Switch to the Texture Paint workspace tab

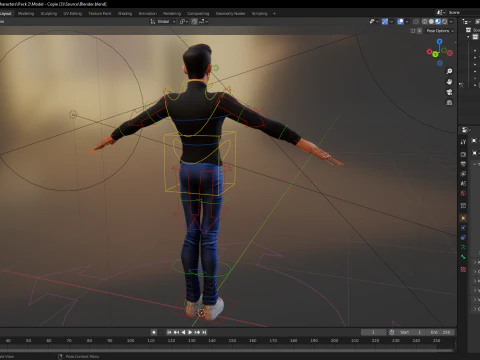click(100, 13)
